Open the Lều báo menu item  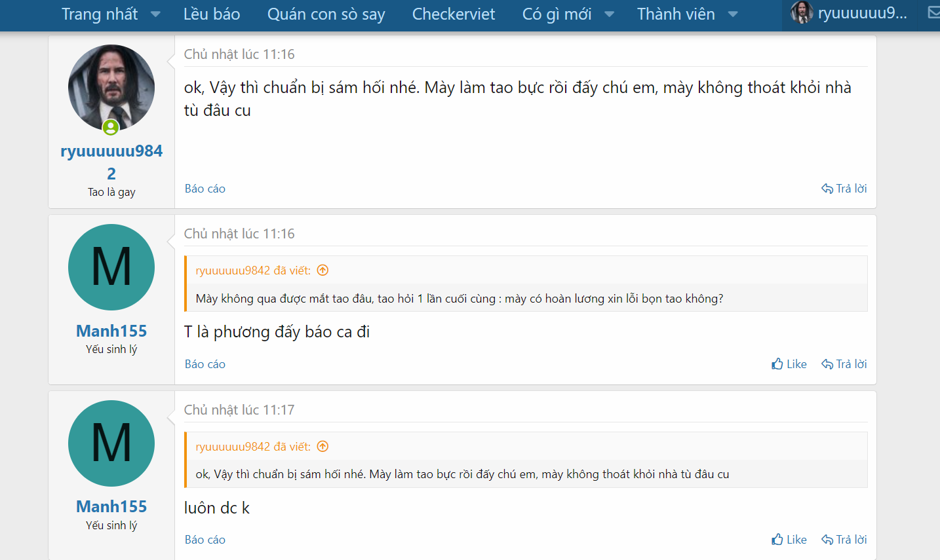click(x=212, y=14)
